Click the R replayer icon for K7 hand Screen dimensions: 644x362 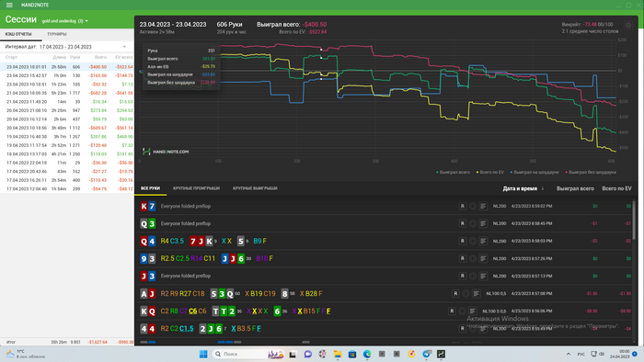coord(462,206)
